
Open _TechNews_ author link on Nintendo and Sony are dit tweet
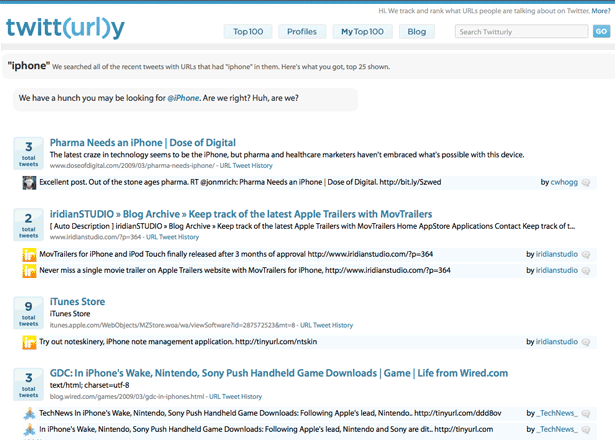pos(557,429)
